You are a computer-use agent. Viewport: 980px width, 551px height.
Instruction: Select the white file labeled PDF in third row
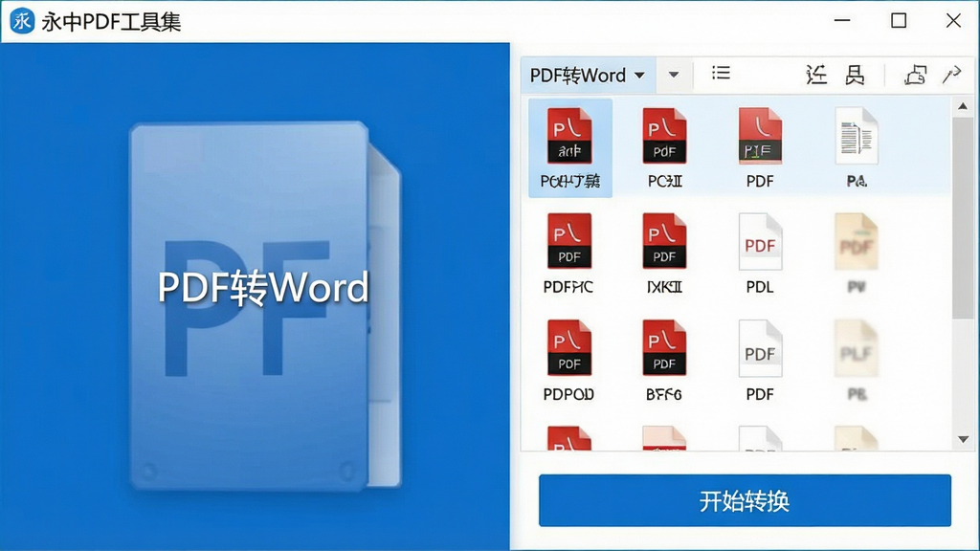(x=760, y=361)
